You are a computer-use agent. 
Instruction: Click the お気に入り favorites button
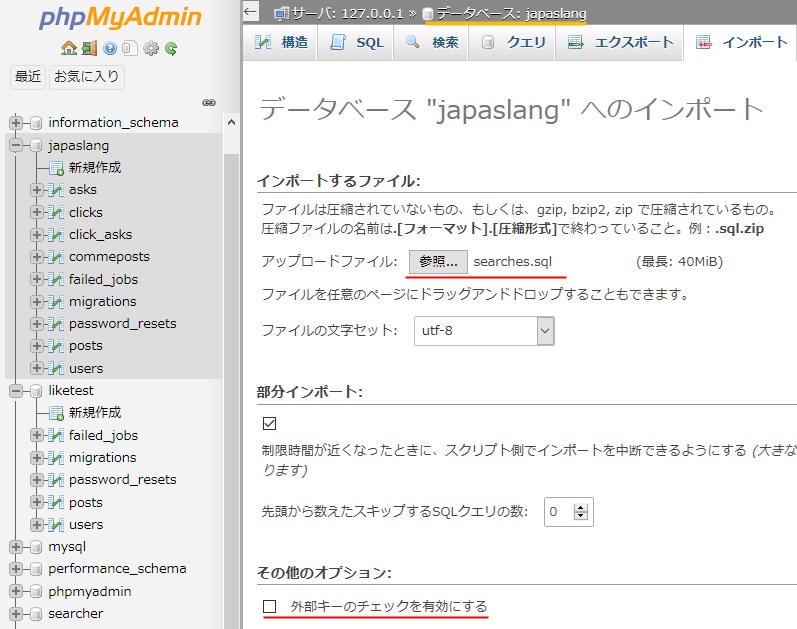[x=87, y=77]
